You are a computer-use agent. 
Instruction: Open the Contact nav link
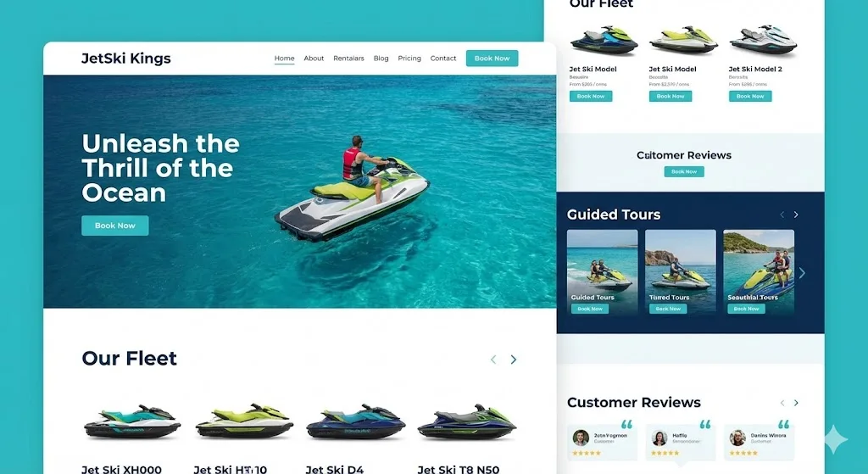coord(443,59)
